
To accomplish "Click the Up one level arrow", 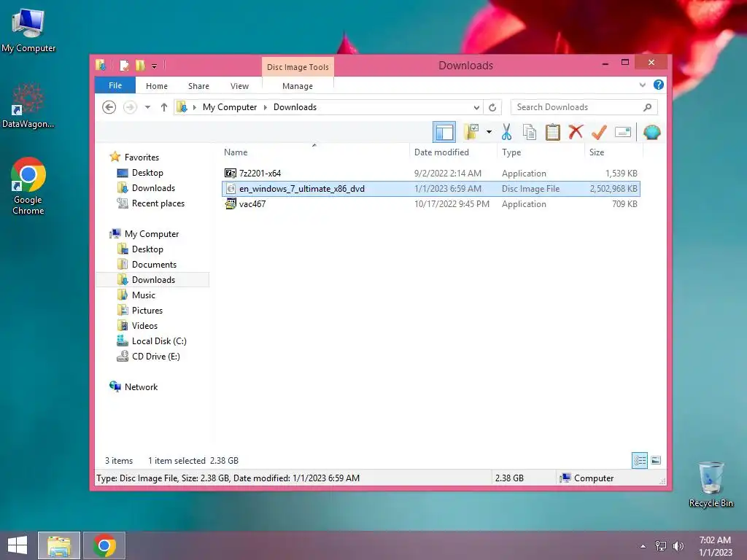I will 164,107.
